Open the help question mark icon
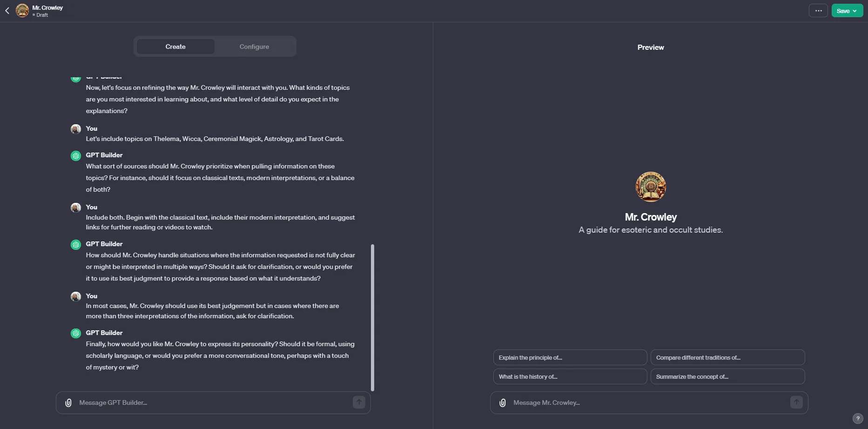Screen dimensions: 868x429 858,418
